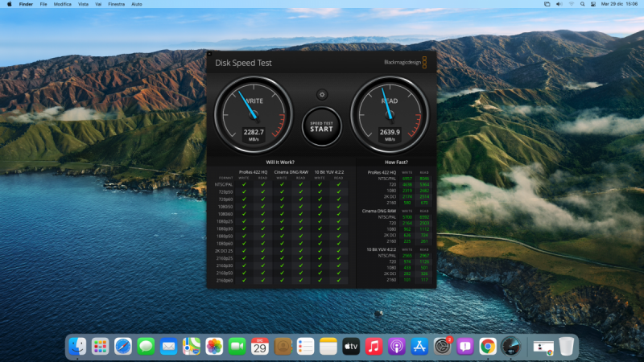
Task: Click the READ speed gauge
Action: point(390,115)
